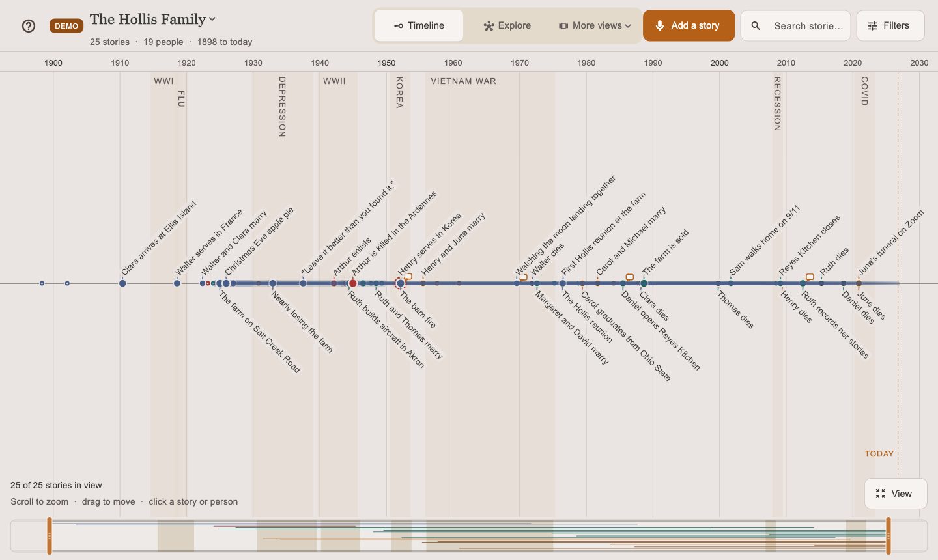Click the 'VIETNAM WAR' era label
The width and height of the screenshot is (938, 560).
point(463,81)
